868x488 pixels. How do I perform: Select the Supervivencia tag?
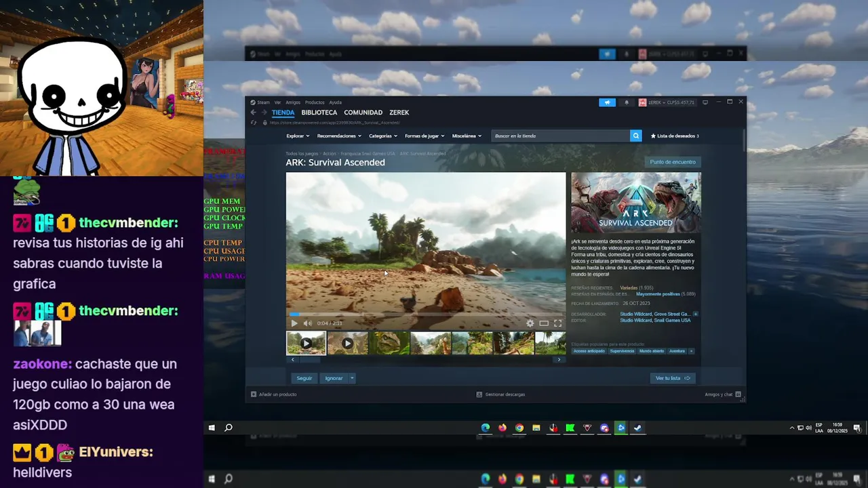tap(622, 351)
